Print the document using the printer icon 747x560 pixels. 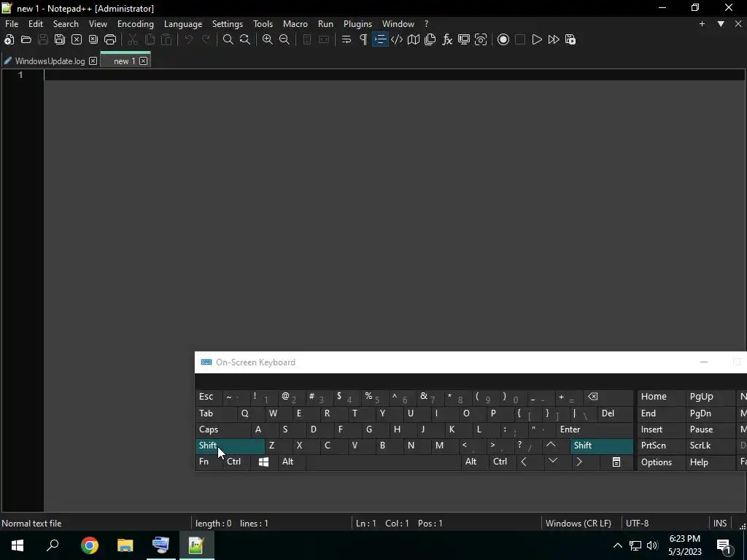tap(110, 39)
